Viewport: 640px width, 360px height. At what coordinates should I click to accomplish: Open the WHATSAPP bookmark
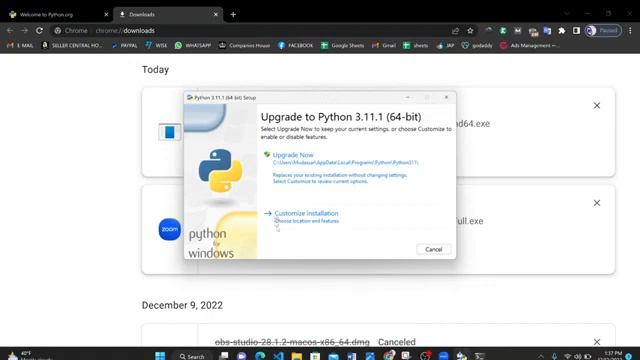(x=193, y=45)
